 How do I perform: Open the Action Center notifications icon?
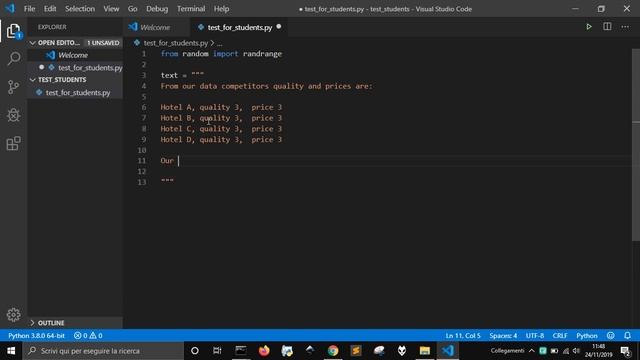point(625,351)
